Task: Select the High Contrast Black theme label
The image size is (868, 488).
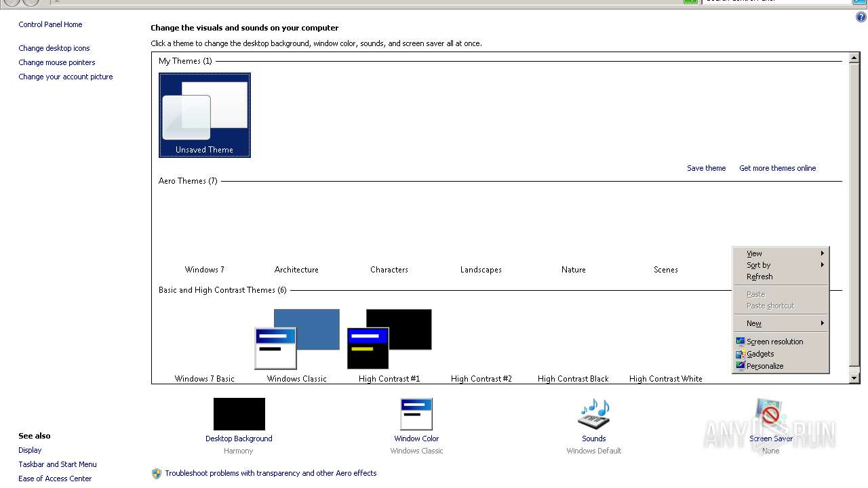Action: click(x=573, y=379)
